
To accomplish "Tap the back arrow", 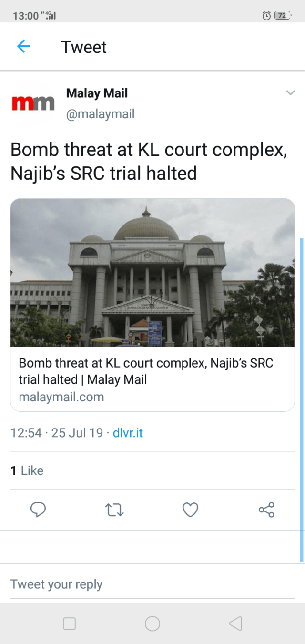I will click(x=23, y=47).
